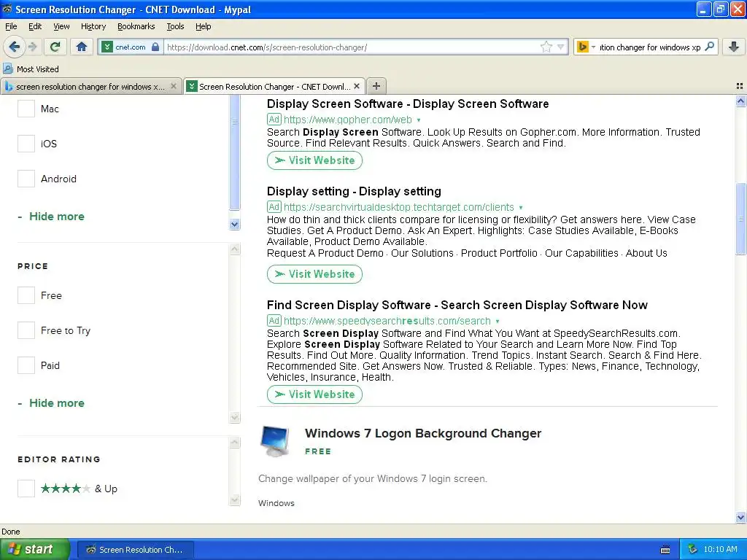
Task: Open the URL history dropdown arrow
Action: click(x=561, y=47)
